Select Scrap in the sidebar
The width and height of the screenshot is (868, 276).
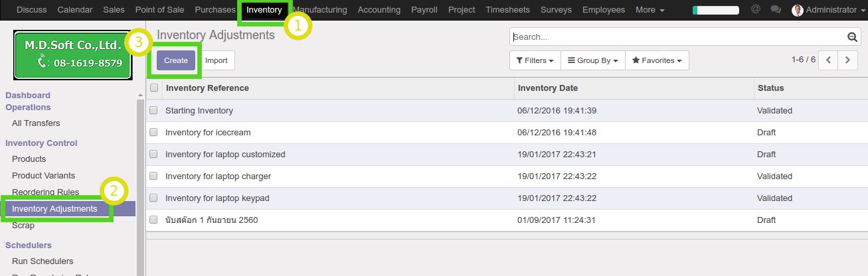point(23,226)
